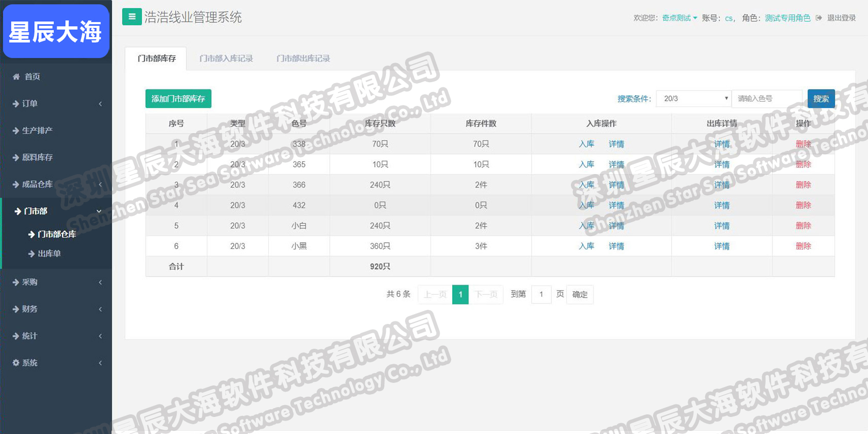Viewport: 868px width, 434px height.
Task: Click the 请输入色号 input field
Action: coord(767,99)
